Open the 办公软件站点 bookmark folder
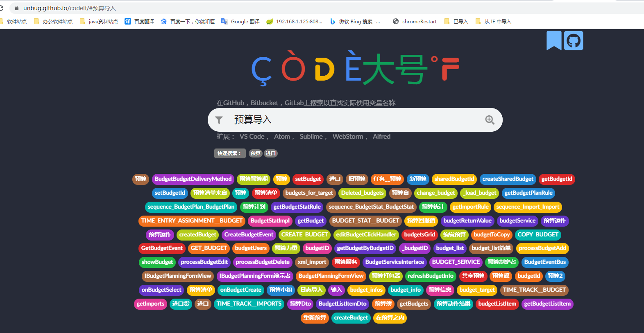Image resolution: width=644 pixels, height=333 pixels. coord(53,21)
